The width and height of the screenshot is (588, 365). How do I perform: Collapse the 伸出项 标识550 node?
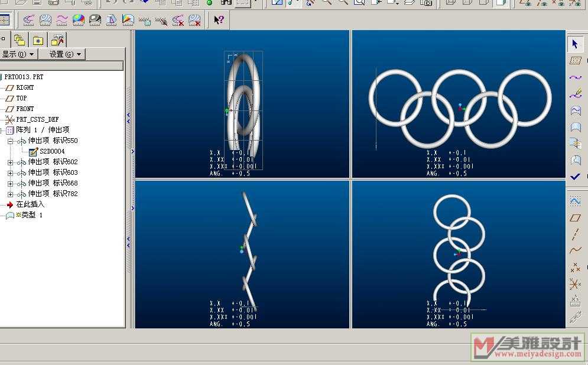tap(10, 141)
